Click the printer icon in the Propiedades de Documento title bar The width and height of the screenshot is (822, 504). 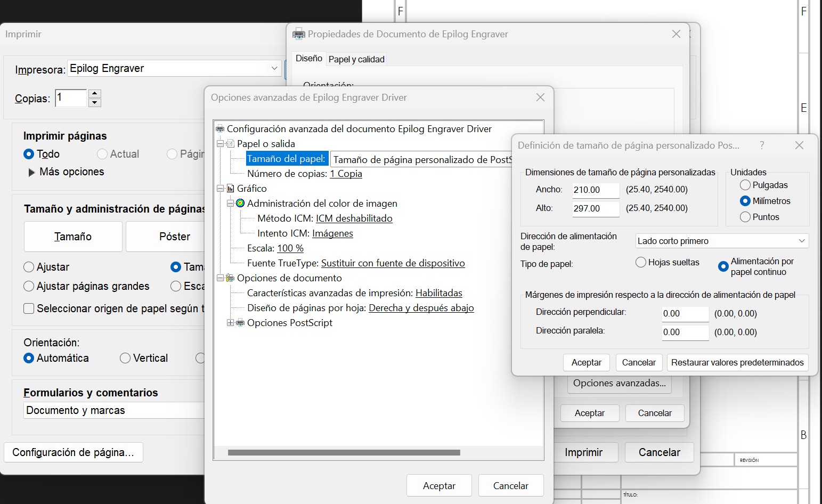coord(299,34)
